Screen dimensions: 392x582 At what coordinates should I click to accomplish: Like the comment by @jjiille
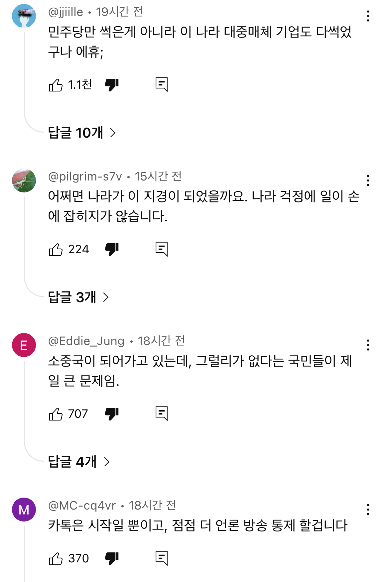[56, 85]
